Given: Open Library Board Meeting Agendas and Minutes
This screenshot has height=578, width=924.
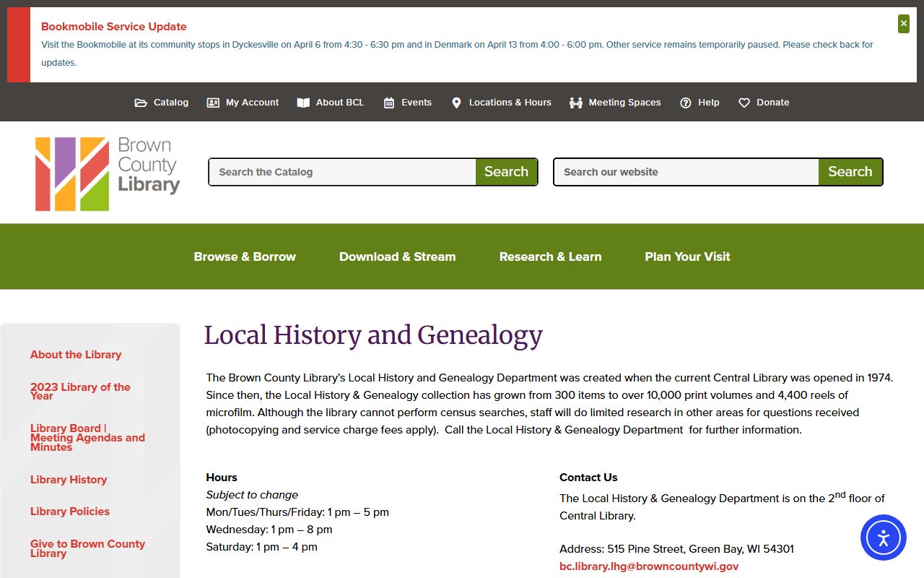Looking at the screenshot, I should point(87,438).
